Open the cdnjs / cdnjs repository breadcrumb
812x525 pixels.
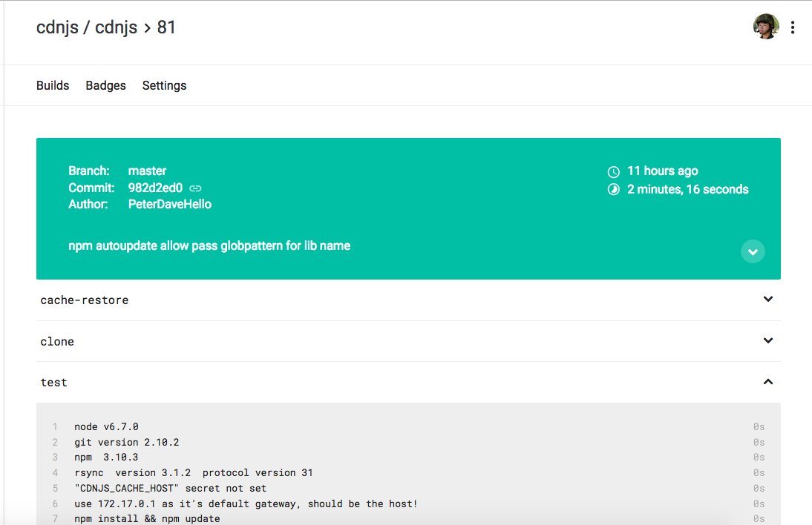[87, 27]
